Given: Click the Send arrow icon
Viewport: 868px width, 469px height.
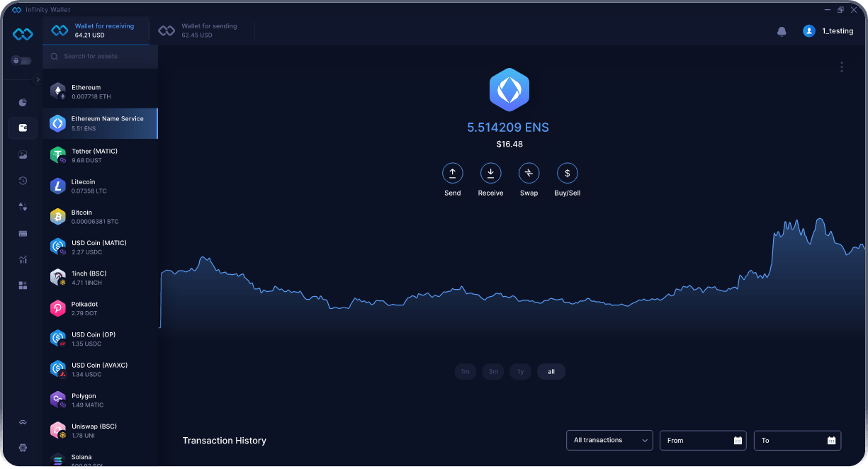Looking at the screenshot, I should (452, 173).
